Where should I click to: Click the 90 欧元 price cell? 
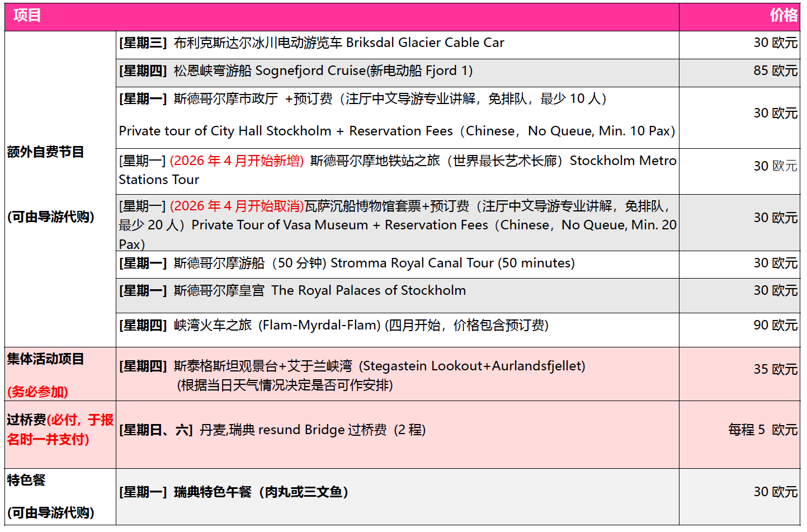pyautogui.click(x=775, y=326)
